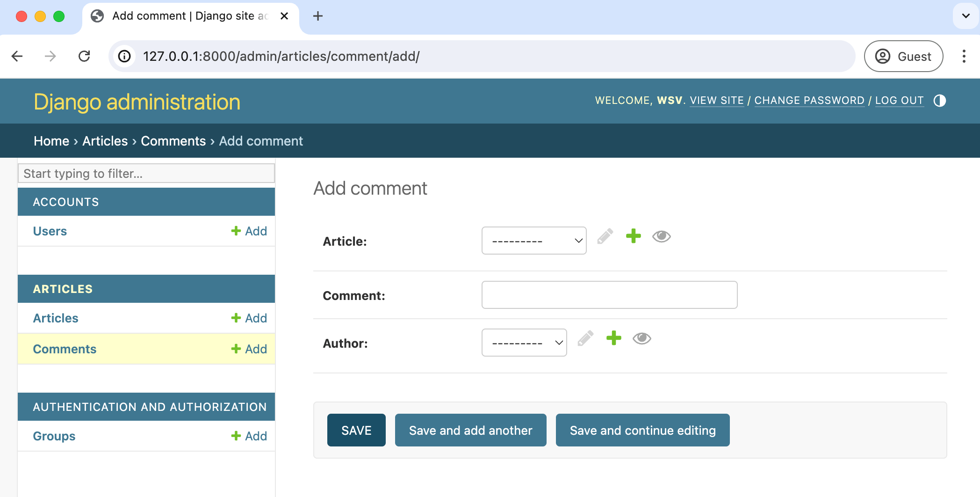The width and height of the screenshot is (980, 497).
Task: Open the Groups link in sidebar
Action: [54, 436]
